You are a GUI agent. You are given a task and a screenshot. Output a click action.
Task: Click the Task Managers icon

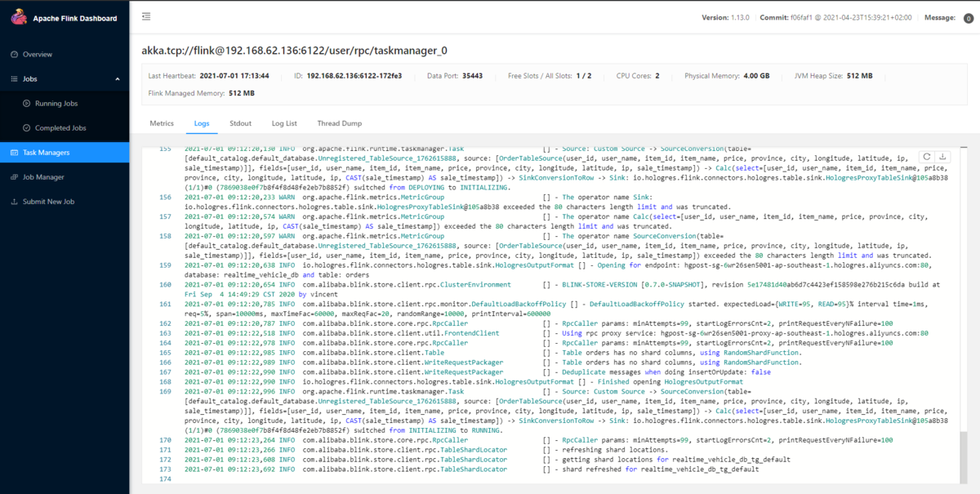point(14,153)
